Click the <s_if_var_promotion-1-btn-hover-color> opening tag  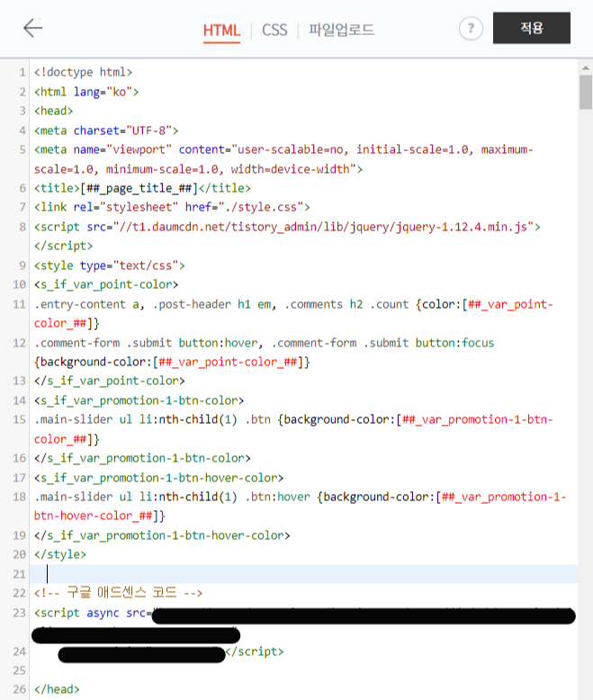(x=158, y=478)
